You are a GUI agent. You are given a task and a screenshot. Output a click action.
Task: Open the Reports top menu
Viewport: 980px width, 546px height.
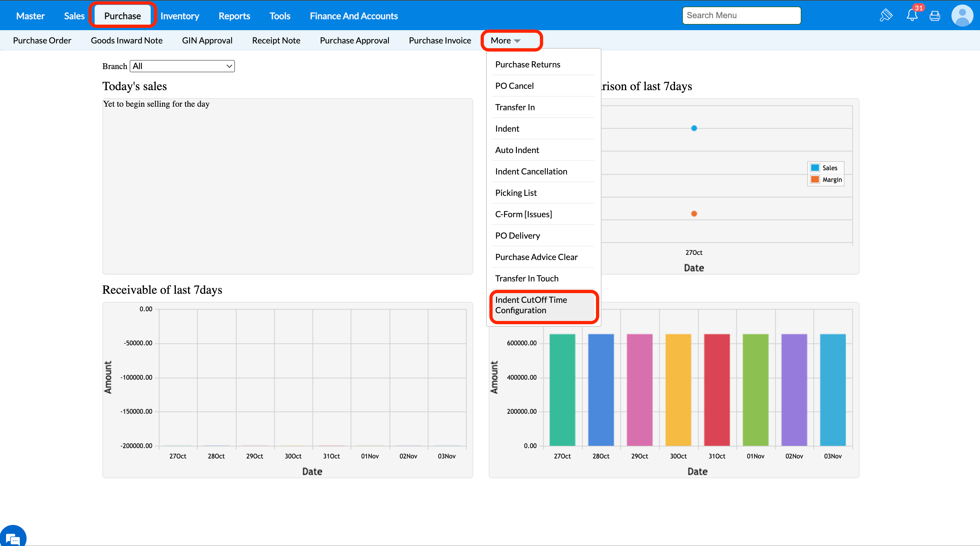(x=234, y=16)
